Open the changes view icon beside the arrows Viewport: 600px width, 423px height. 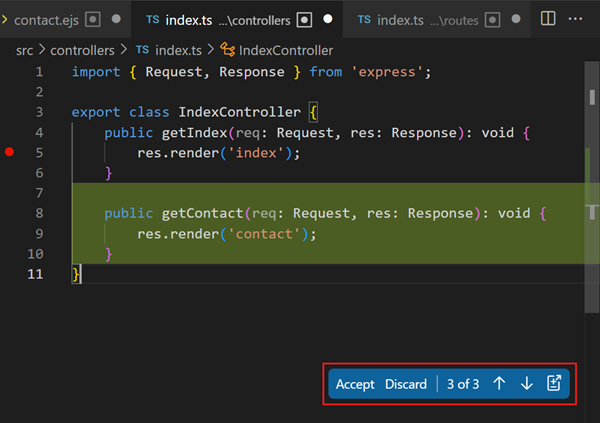coord(554,384)
